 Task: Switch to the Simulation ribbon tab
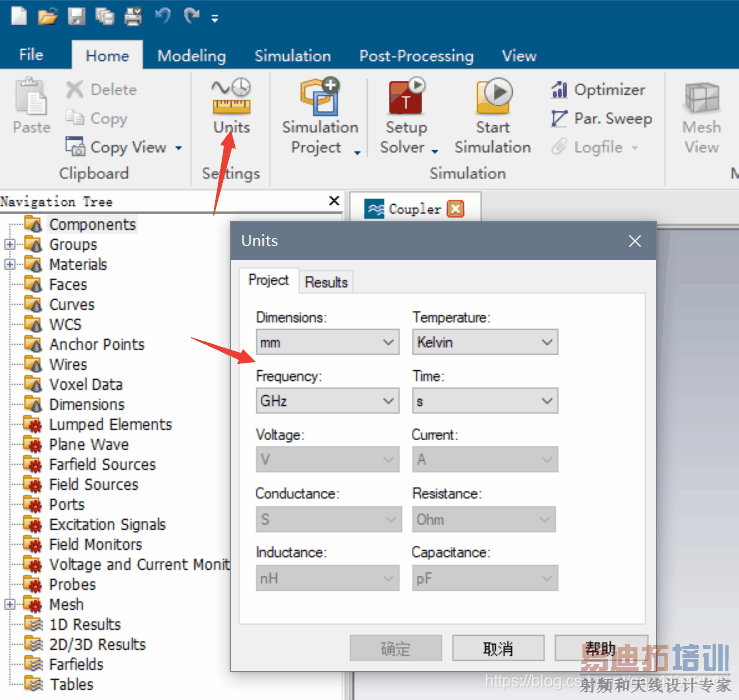coord(293,56)
